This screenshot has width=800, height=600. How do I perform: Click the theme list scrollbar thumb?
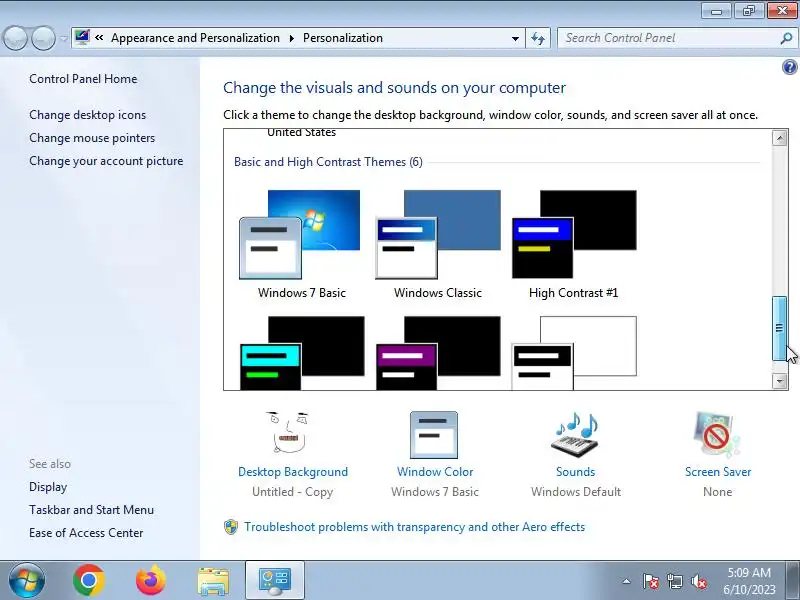point(779,329)
